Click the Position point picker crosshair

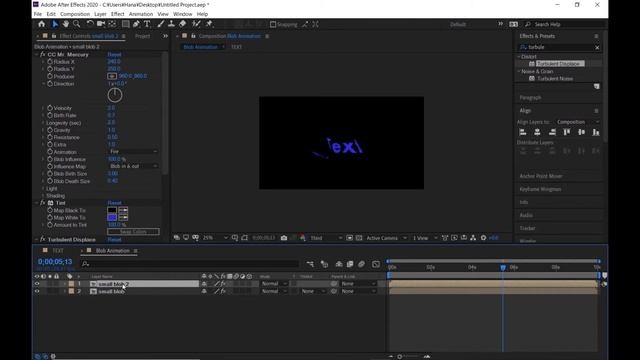point(112,76)
